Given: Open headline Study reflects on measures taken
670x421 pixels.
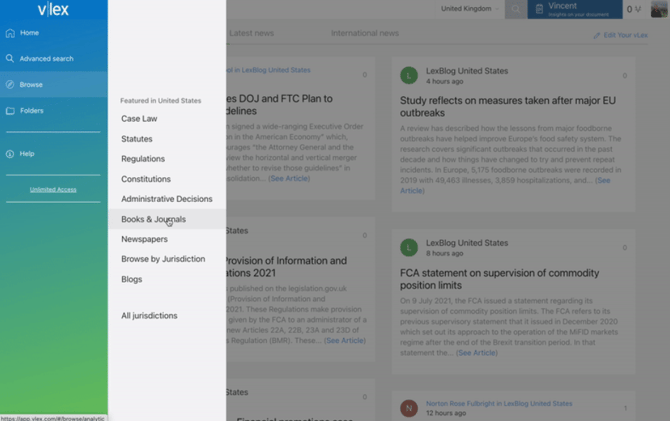Looking at the screenshot, I should pyautogui.click(x=508, y=107).
